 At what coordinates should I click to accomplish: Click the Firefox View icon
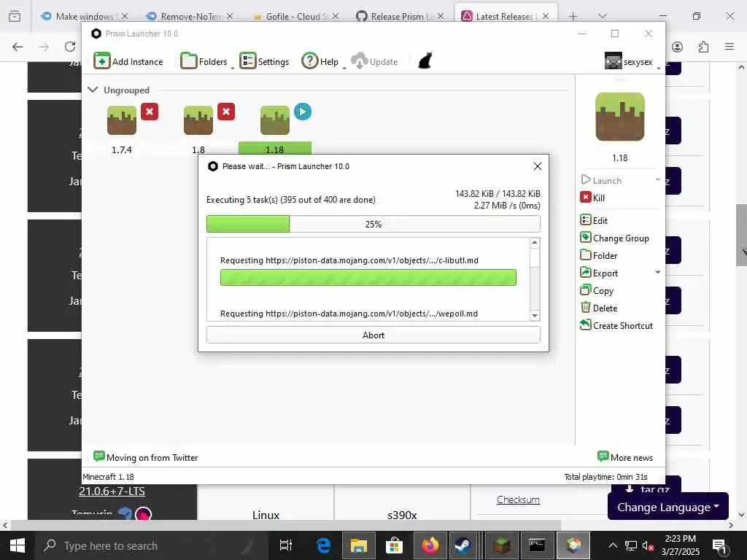[15, 16]
